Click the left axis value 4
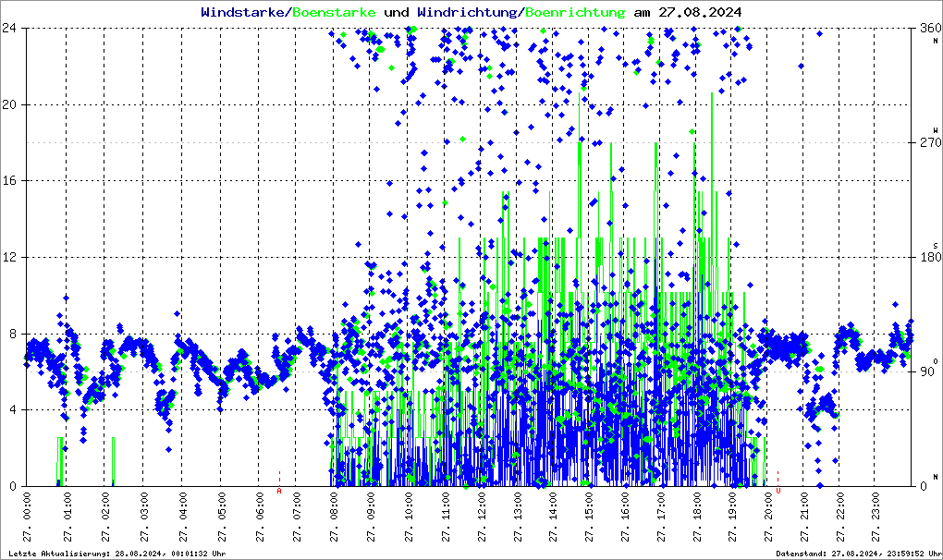 pyautogui.click(x=13, y=409)
